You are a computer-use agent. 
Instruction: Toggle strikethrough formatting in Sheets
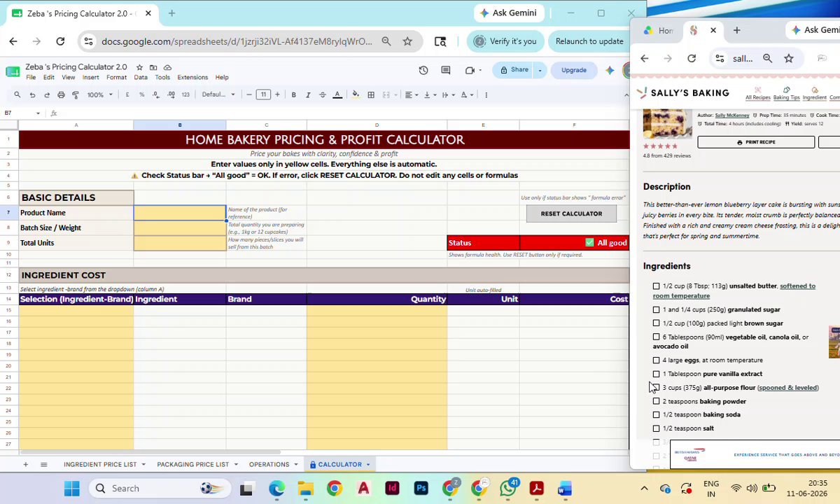coord(323,94)
